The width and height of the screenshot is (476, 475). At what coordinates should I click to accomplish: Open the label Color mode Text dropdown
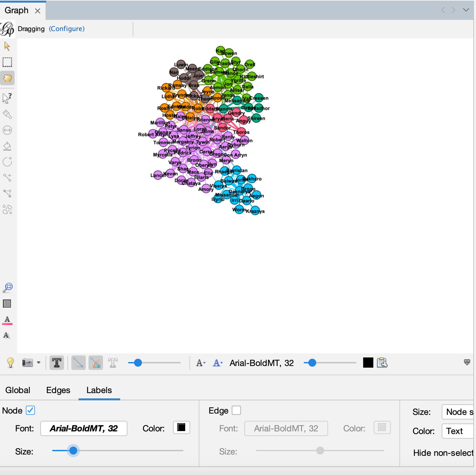click(x=458, y=431)
